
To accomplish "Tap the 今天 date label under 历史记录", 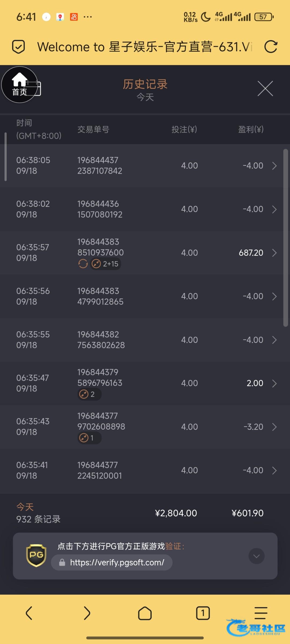I will click(145, 97).
